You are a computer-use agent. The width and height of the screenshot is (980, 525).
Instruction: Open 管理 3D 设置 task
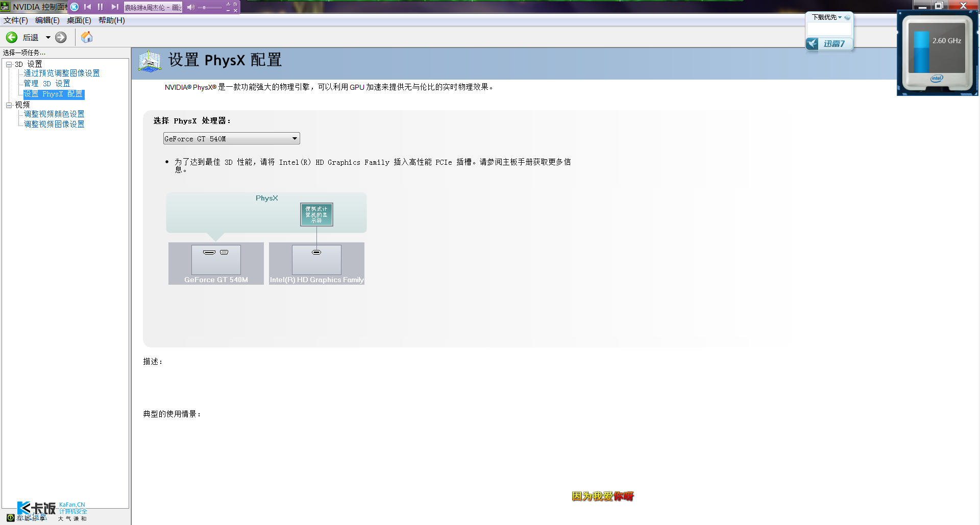point(47,84)
